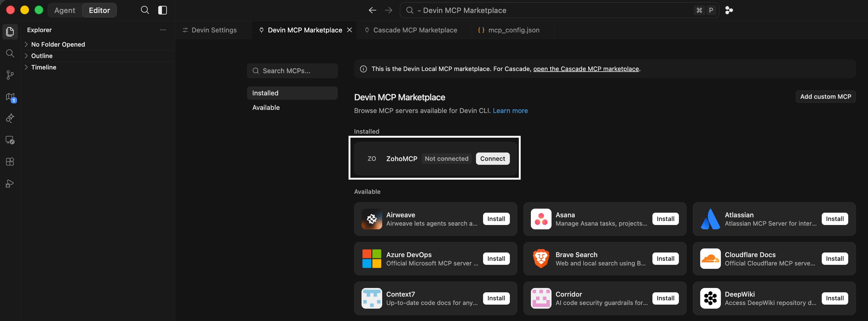Click the Azure DevOps logo icon
Image resolution: width=868 pixels, height=321 pixels.
[x=372, y=259]
